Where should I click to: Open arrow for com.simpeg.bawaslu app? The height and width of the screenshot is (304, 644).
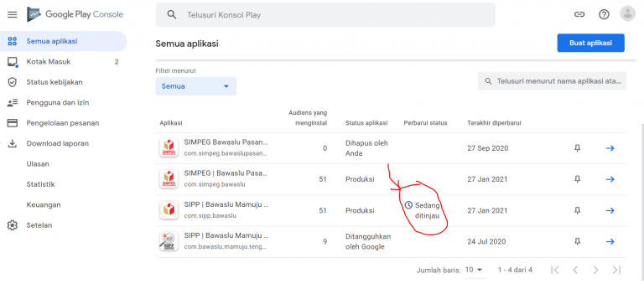[x=610, y=179]
